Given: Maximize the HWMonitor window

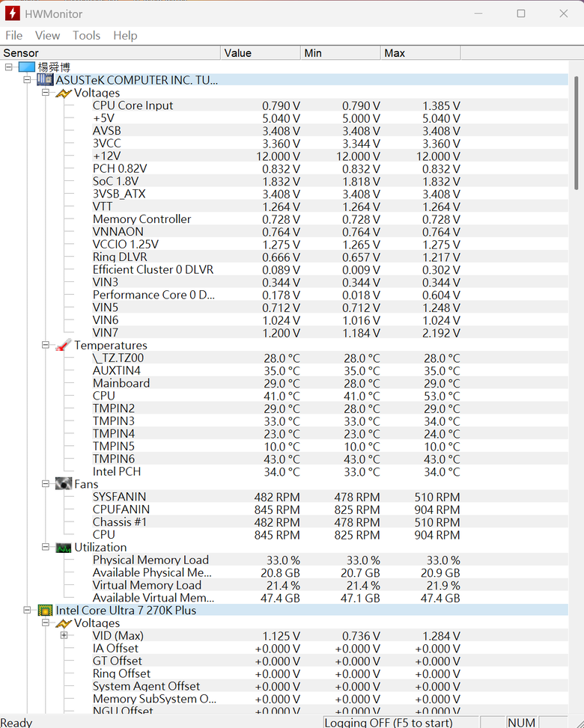Looking at the screenshot, I should pyautogui.click(x=521, y=13).
